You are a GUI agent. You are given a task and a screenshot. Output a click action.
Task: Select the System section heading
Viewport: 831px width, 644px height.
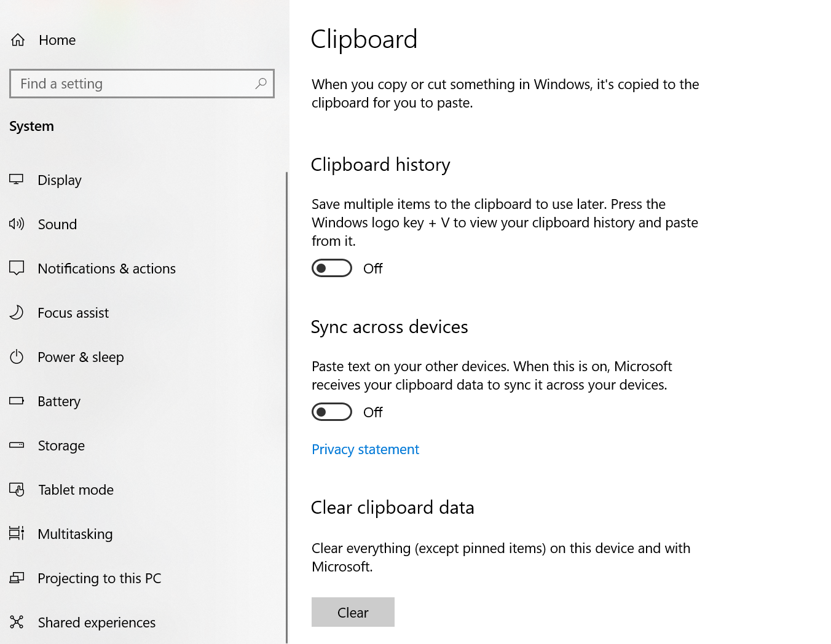coord(31,126)
